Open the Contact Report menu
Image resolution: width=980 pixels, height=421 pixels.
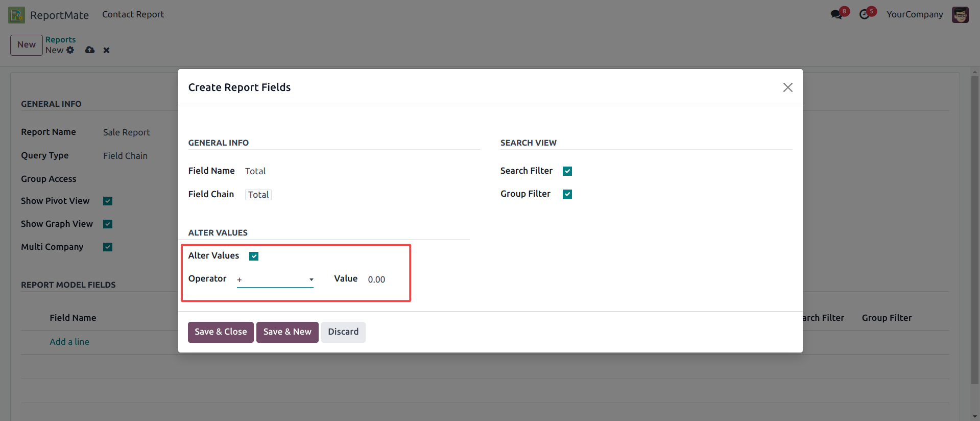(133, 14)
